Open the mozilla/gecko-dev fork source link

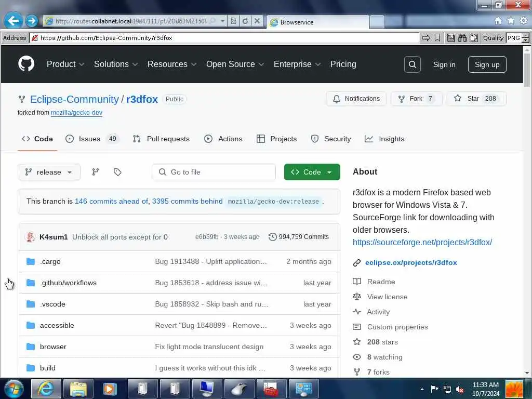pos(76,113)
